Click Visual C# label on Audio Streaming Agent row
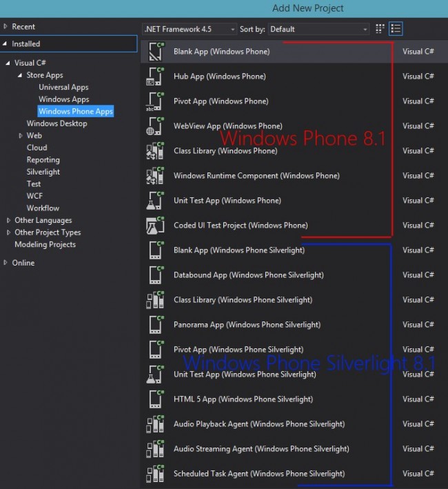This screenshot has height=489, width=448. [418, 449]
